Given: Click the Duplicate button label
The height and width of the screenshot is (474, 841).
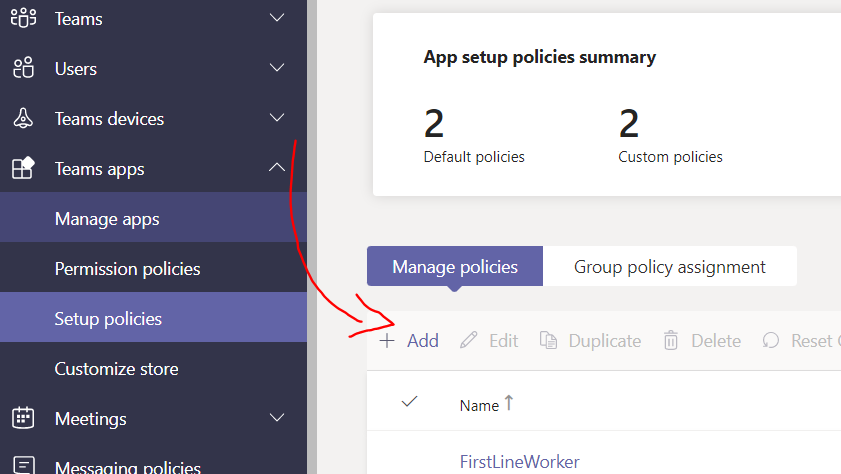Looking at the screenshot, I should click(x=604, y=340).
